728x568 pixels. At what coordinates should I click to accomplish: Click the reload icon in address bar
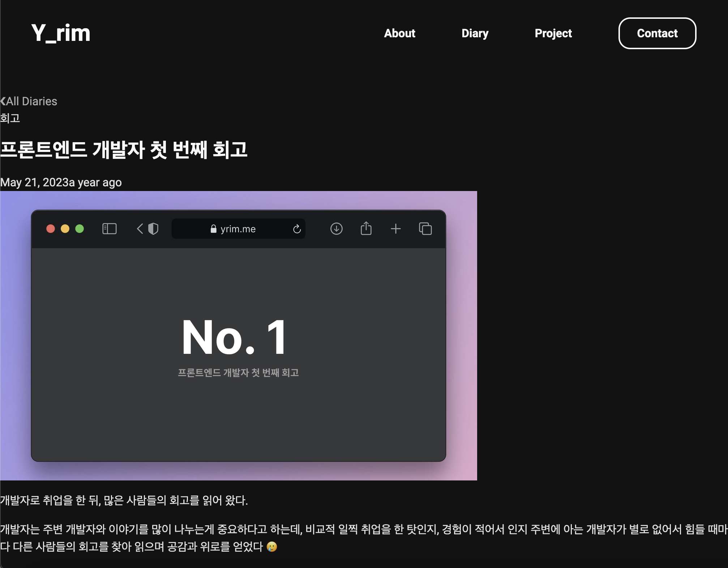point(297,229)
